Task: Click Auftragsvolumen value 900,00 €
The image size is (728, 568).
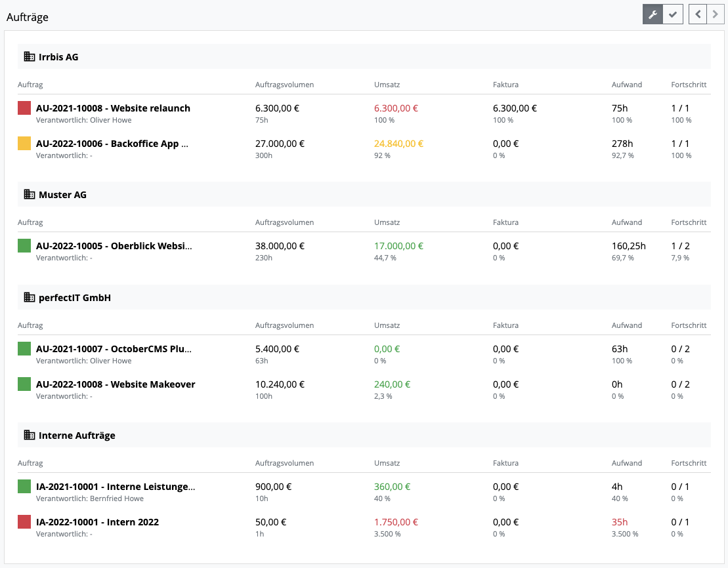Action: [274, 487]
